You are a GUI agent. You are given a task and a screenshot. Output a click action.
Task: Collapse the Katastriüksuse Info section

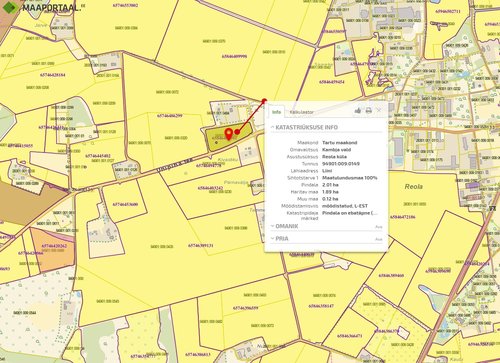coord(304,127)
